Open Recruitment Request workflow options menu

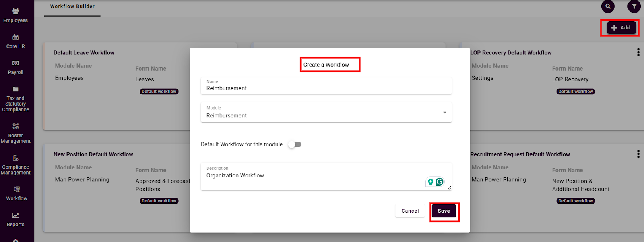(638, 154)
